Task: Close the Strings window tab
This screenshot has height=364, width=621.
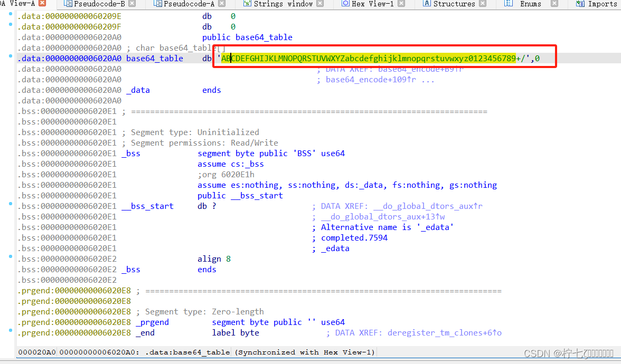Action: 320,3
